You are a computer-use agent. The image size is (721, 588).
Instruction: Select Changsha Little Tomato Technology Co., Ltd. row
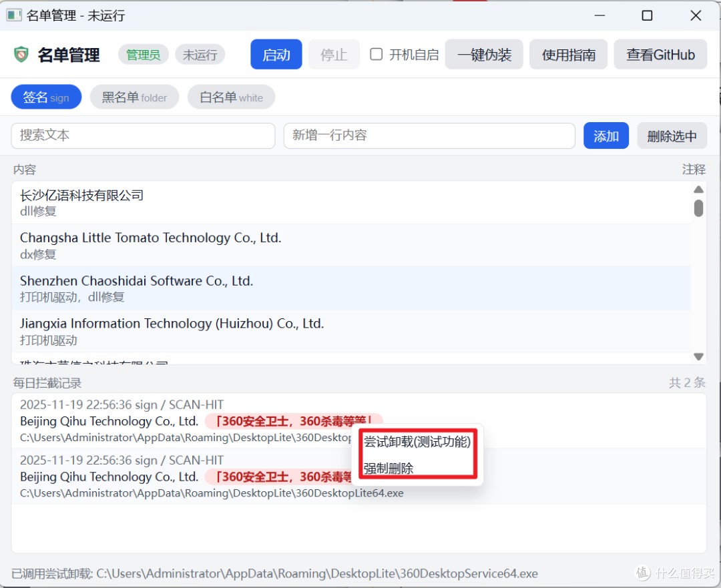coord(351,246)
